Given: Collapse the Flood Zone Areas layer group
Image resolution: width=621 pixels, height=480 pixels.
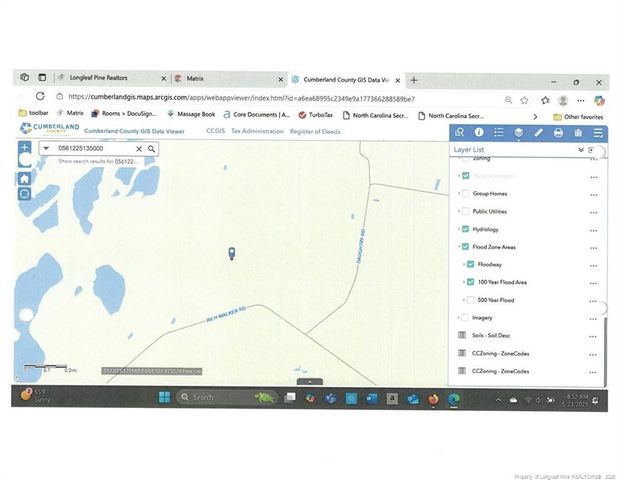Looking at the screenshot, I should (x=459, y=247).
